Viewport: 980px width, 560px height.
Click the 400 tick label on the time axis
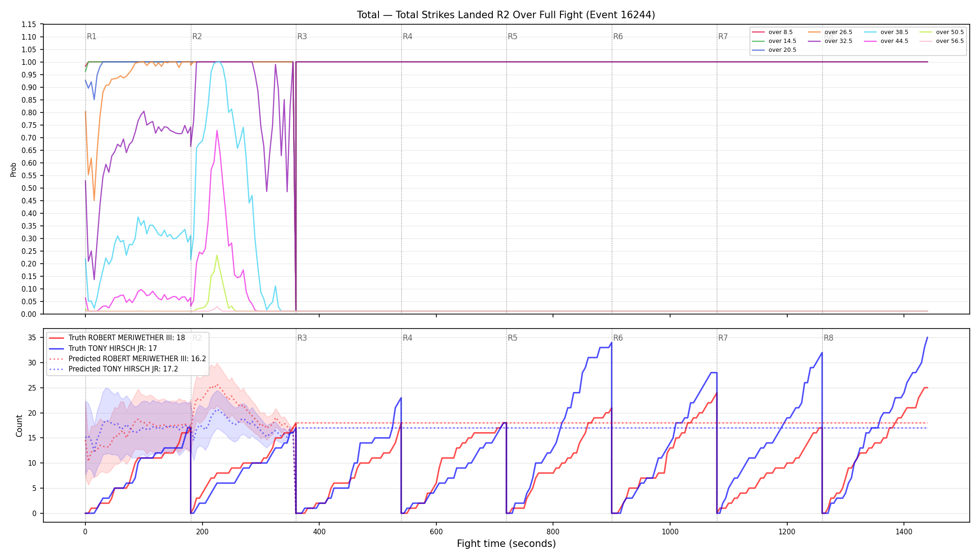[x=319, y=532]
